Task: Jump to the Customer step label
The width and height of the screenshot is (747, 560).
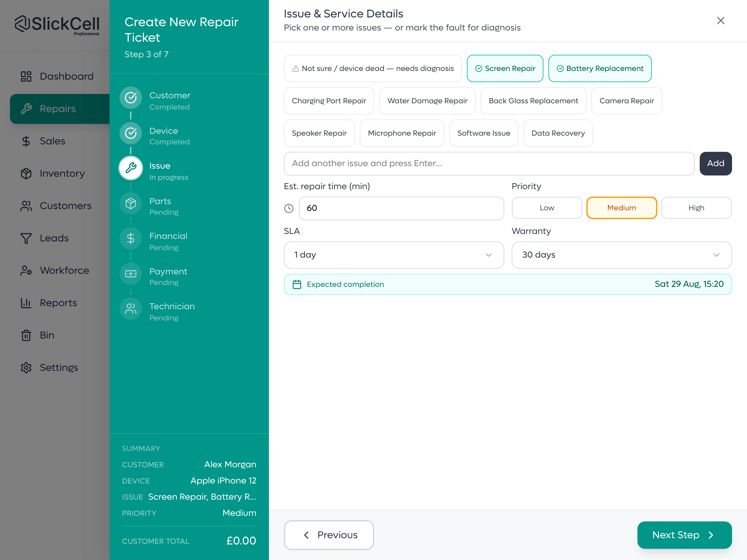Action: click(x=170, y=96)
